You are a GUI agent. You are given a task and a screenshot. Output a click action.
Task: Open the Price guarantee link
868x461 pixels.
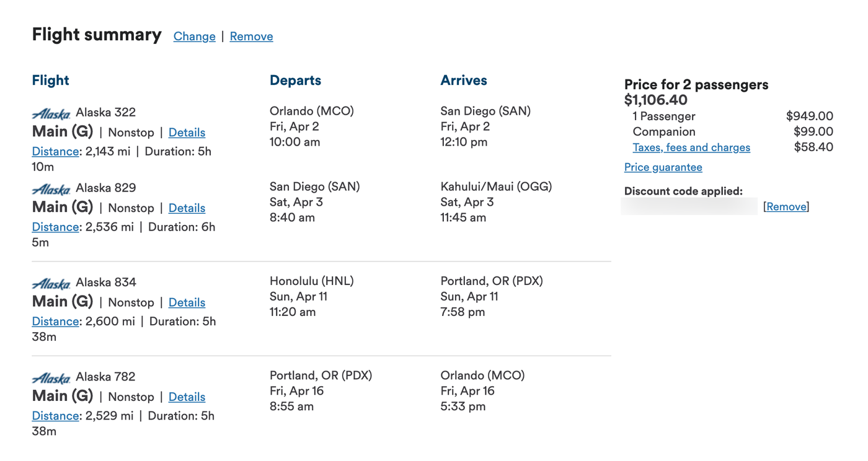663,167
